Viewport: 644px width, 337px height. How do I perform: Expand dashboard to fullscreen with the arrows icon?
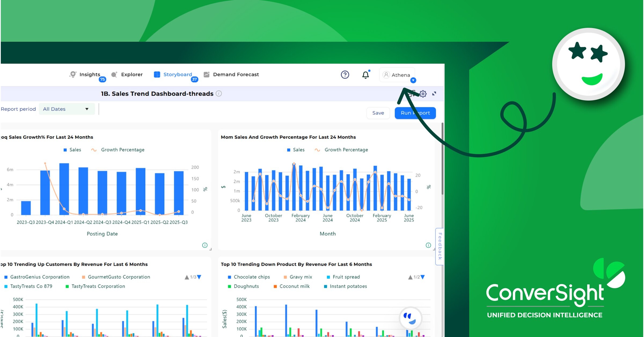pyautogui.click(x=435, y=94)
